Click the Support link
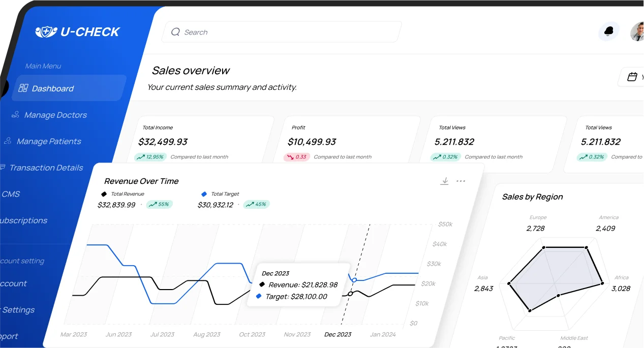This screenshot has width=644, height=348. click(9, 336)
